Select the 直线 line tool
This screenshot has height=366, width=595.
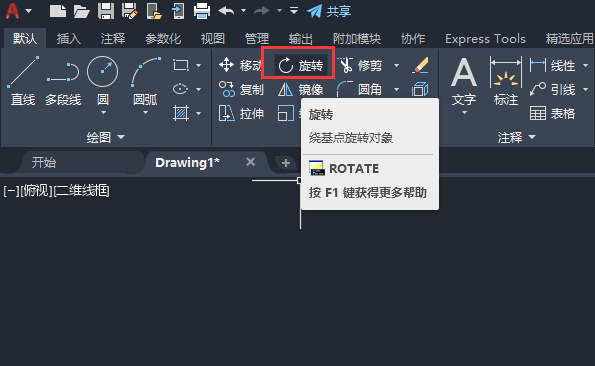[x=23, y=80]
